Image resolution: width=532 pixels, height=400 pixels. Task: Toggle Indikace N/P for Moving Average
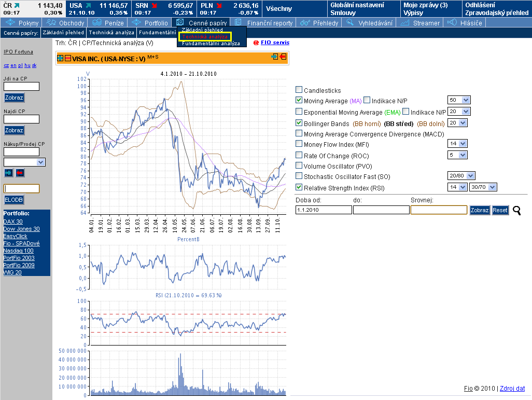click(x=367, y=100)
